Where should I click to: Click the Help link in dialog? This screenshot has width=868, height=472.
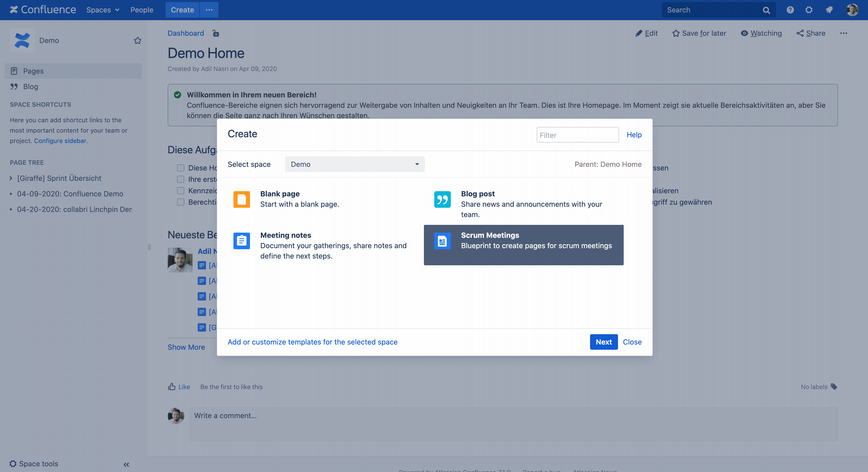click(x=634, y=135)
